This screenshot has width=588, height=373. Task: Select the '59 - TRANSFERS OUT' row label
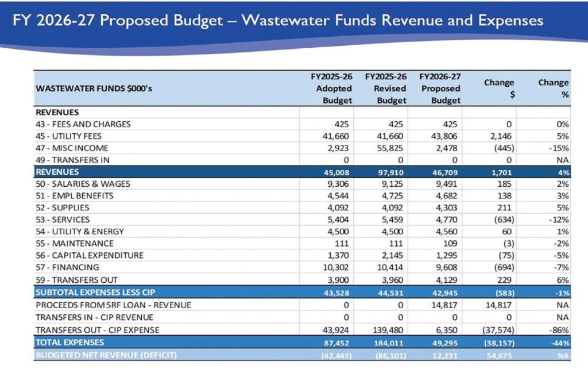click(x=76, y=280)
